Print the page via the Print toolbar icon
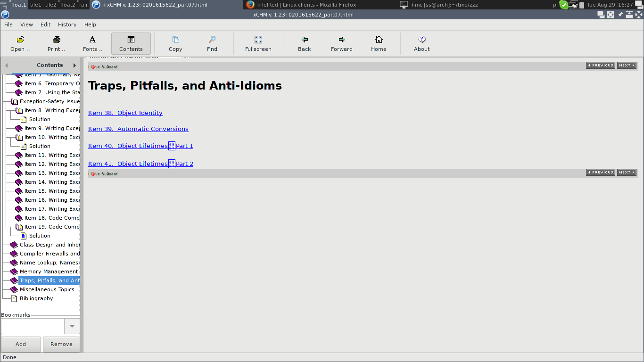644x362 pixels. click(x=57, y=44)
